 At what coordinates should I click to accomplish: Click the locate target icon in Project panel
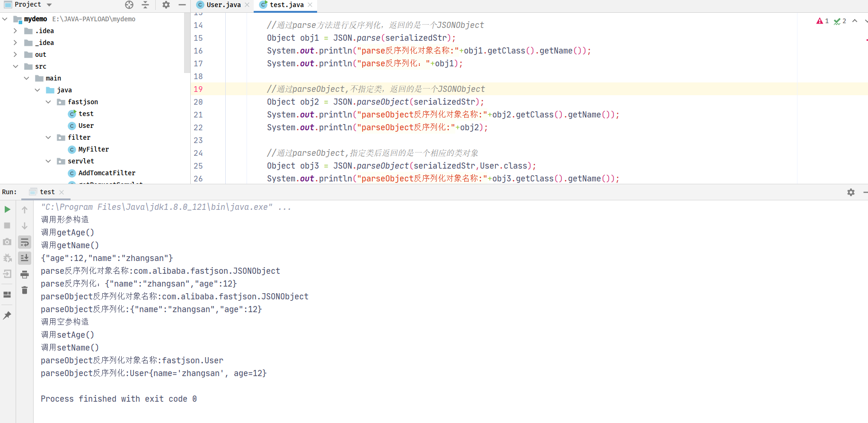click(x=129, y=5)
